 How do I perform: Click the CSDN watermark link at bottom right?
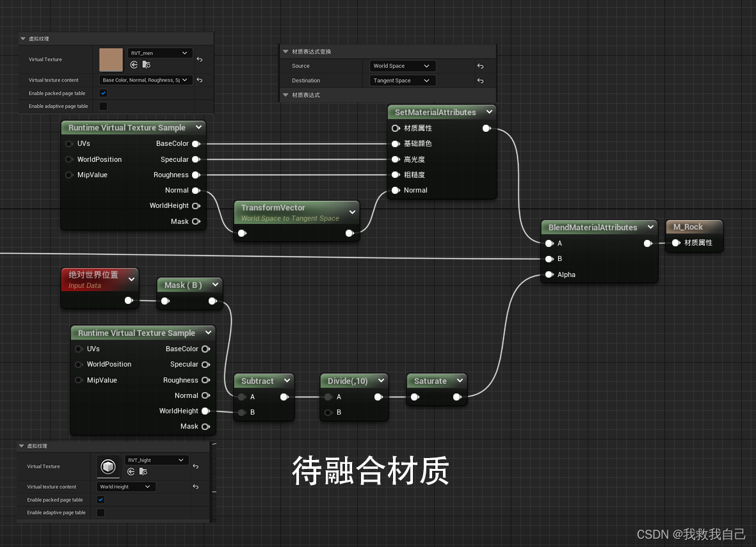[x=691, y=534]
